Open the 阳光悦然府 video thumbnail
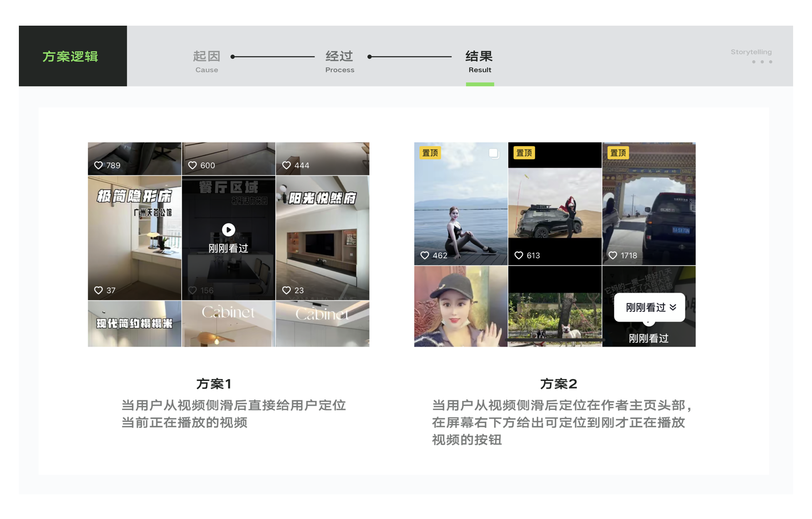The width and height of the screenshot is (812, 519). coord(322,237)
